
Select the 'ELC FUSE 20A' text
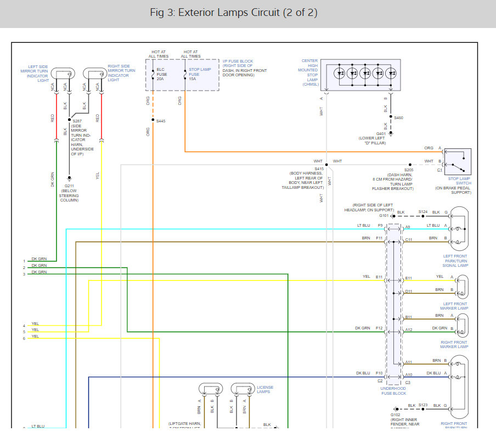pos(162,74)
